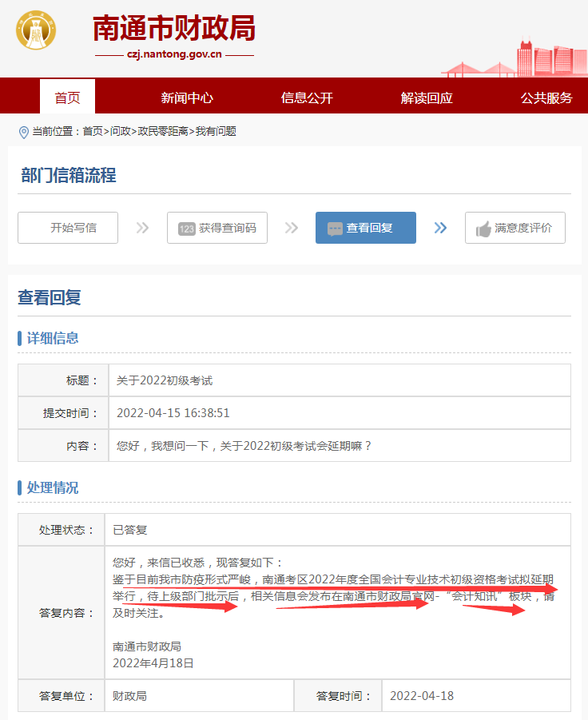Click the 南通市财政局 site title
This screenshot has height=720, width=588.
pos(174,28)
